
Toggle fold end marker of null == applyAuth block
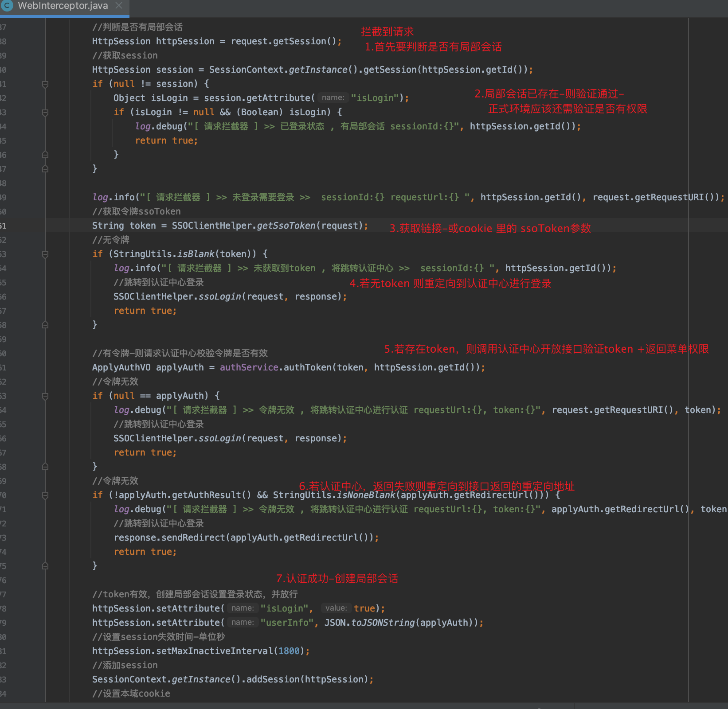45,467
